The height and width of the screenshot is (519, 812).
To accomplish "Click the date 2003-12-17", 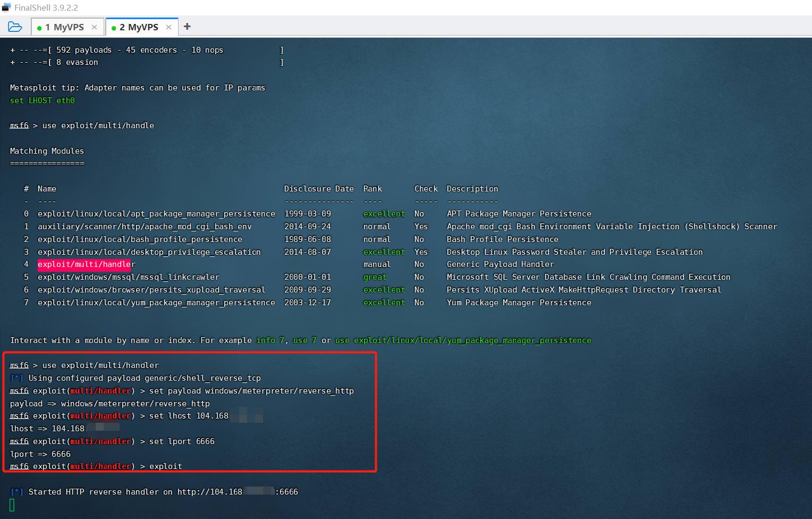I will click(307, 303).
